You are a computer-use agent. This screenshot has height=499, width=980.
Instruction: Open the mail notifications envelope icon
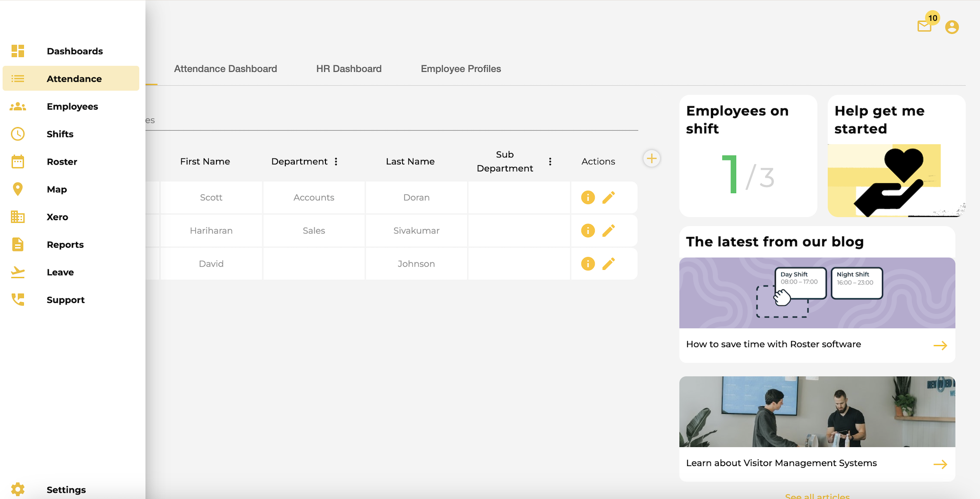tap(924, 27)
